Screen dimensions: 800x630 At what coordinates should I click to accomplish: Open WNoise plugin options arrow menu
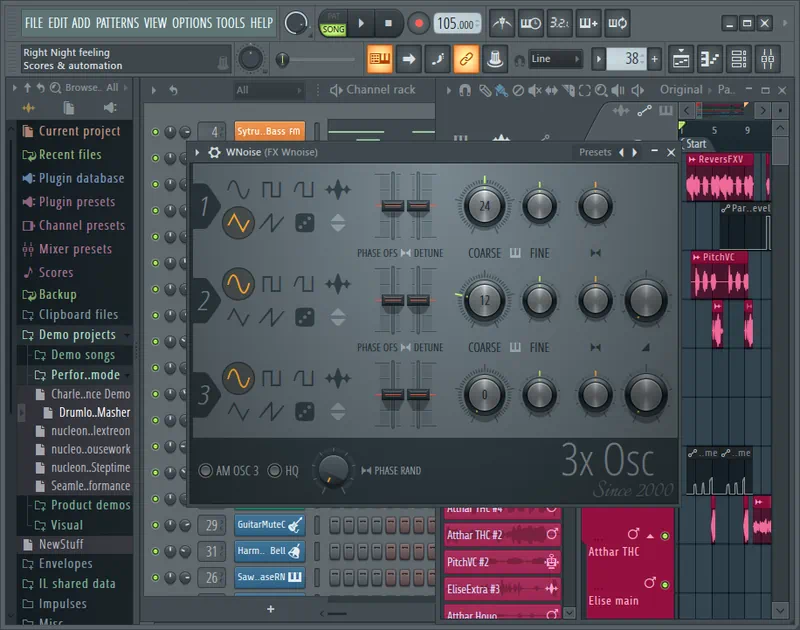click(197, 152)
